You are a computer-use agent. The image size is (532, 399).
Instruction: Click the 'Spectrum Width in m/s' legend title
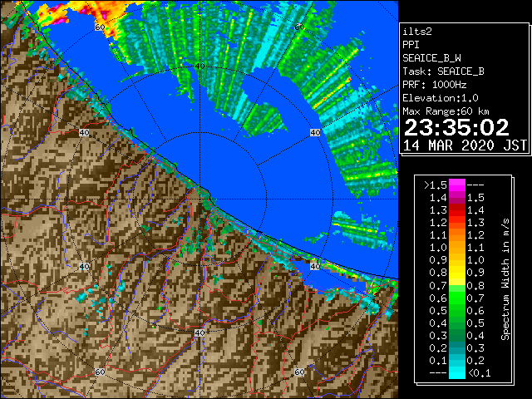pos(505,279)
